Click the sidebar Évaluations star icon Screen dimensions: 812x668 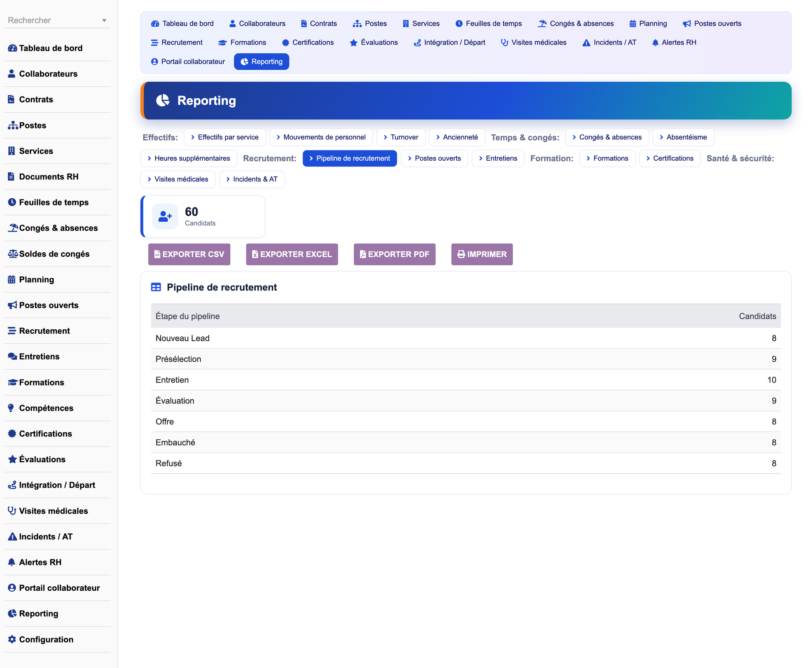point(13,459)
